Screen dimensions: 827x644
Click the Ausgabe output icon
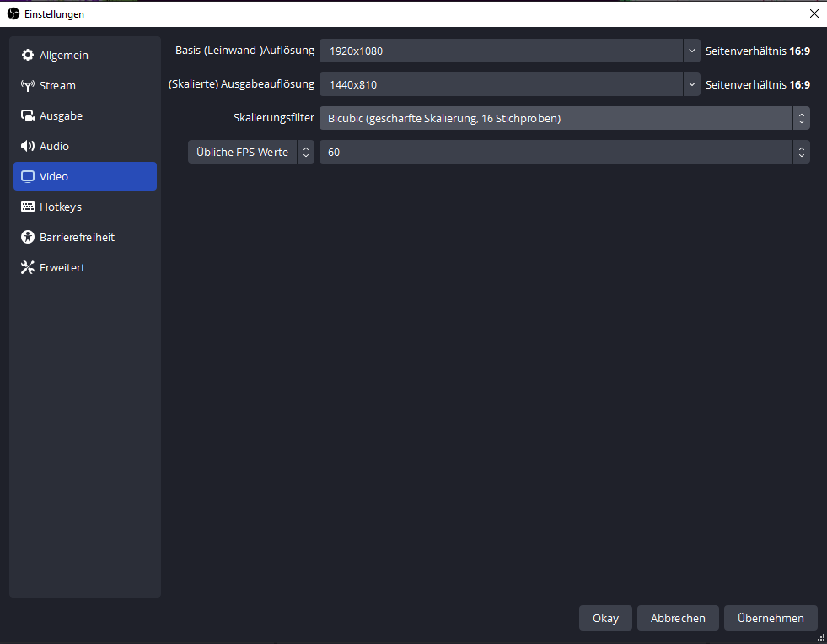[x=27, y=116]
